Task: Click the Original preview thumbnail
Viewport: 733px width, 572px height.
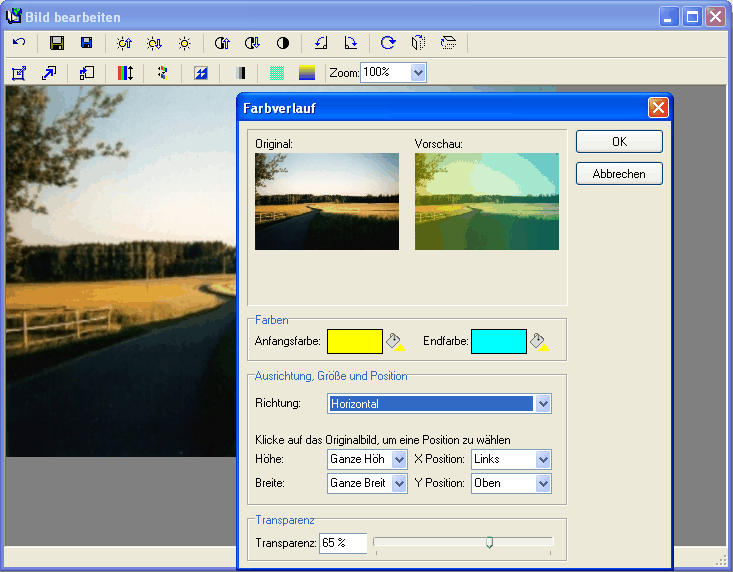Action: 327,201
